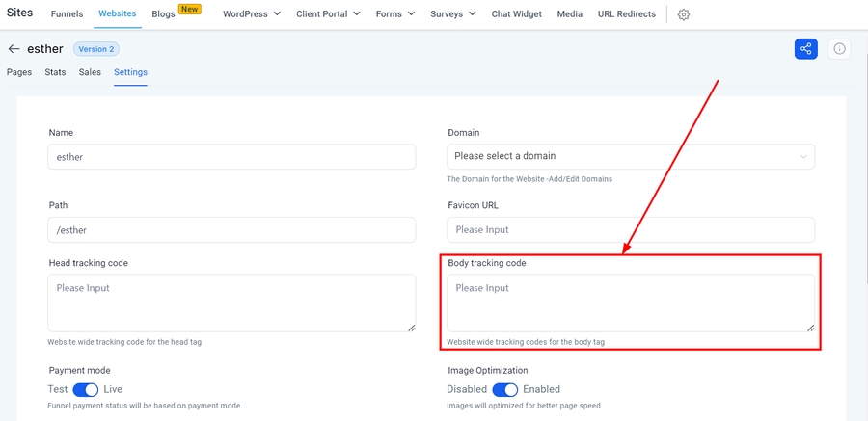The width and height of the screenshot is (868, 421).
Task: Click the blue share icon button
Action: pos(805,49)
